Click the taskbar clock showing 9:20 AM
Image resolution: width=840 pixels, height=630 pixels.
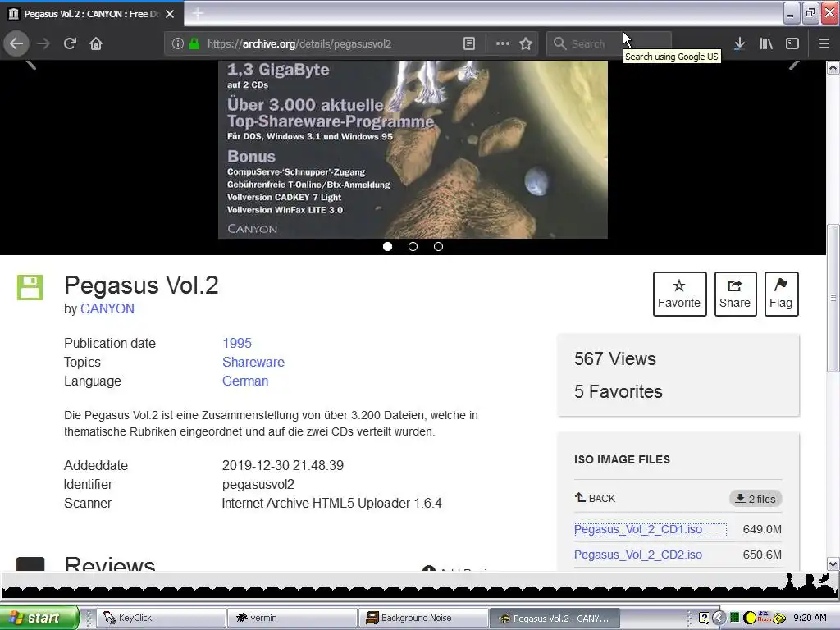point(810,619)
